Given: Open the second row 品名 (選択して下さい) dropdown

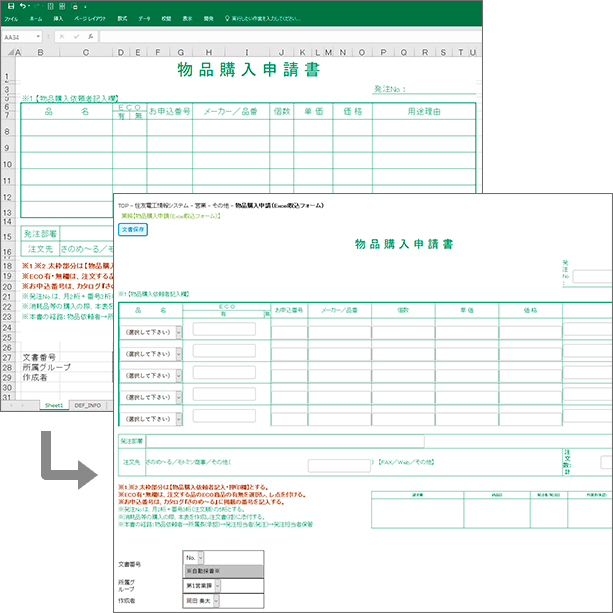Looking at the screenshot, I should pyautogui.click(x=151, y=354).
